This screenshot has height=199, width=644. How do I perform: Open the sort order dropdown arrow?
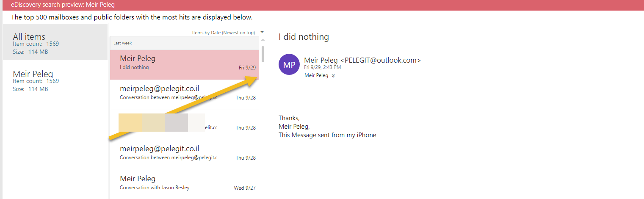tap(262, 32)
